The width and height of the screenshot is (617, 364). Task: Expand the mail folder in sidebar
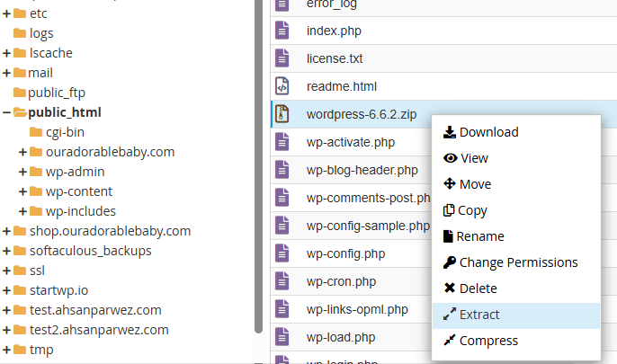[x=7, y=73]
